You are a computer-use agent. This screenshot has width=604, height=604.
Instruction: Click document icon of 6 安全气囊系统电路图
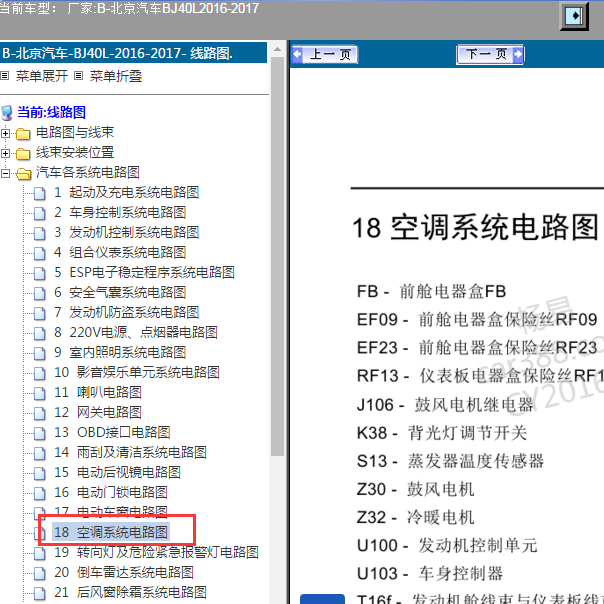(39, 294)
